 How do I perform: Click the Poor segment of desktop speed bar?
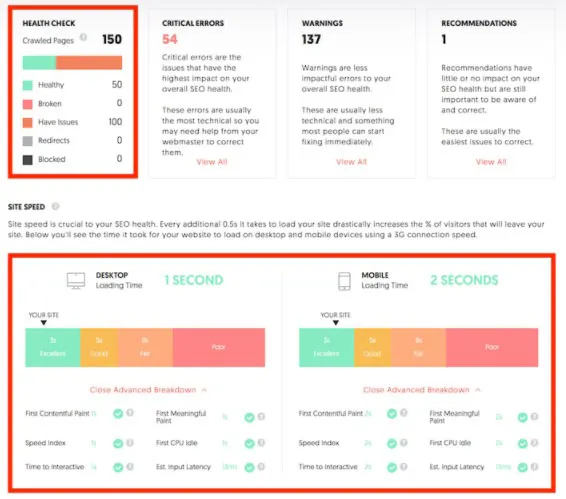pos(219,347)
